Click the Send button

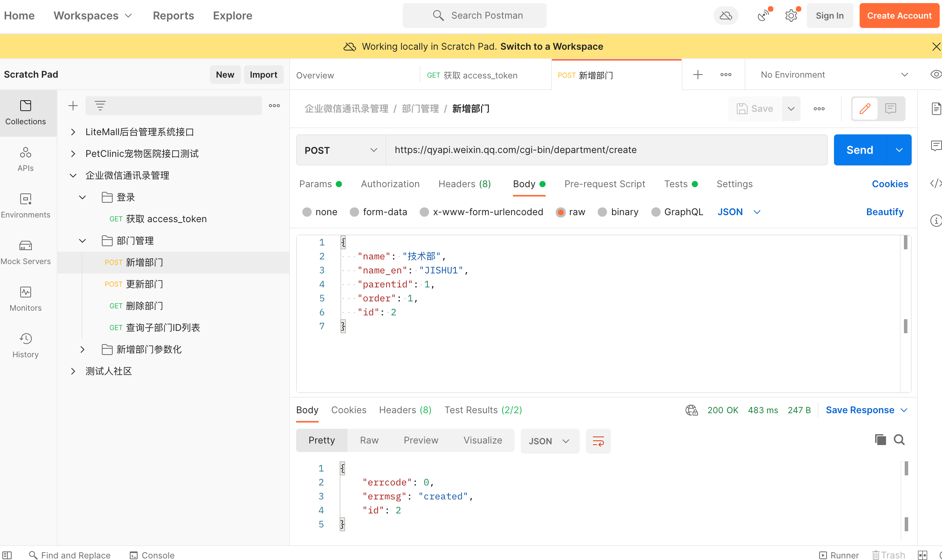pos(860,150)
